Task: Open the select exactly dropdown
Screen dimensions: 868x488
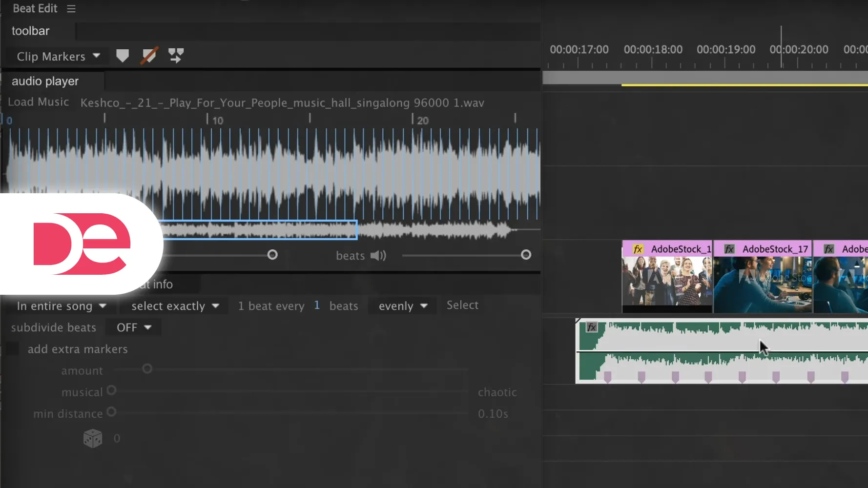Action: pos(175,306)
